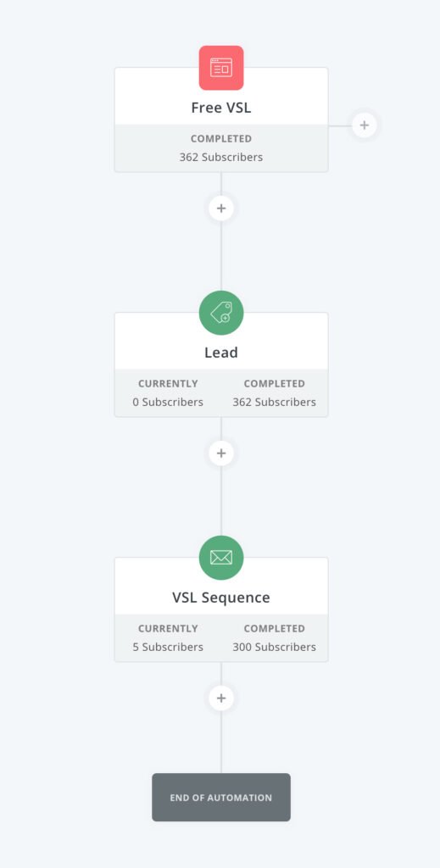The width and height of the screenshot is (440, 868).
Task: Click the red landing page icon above Free VSL
Action: tap(221, 68)
